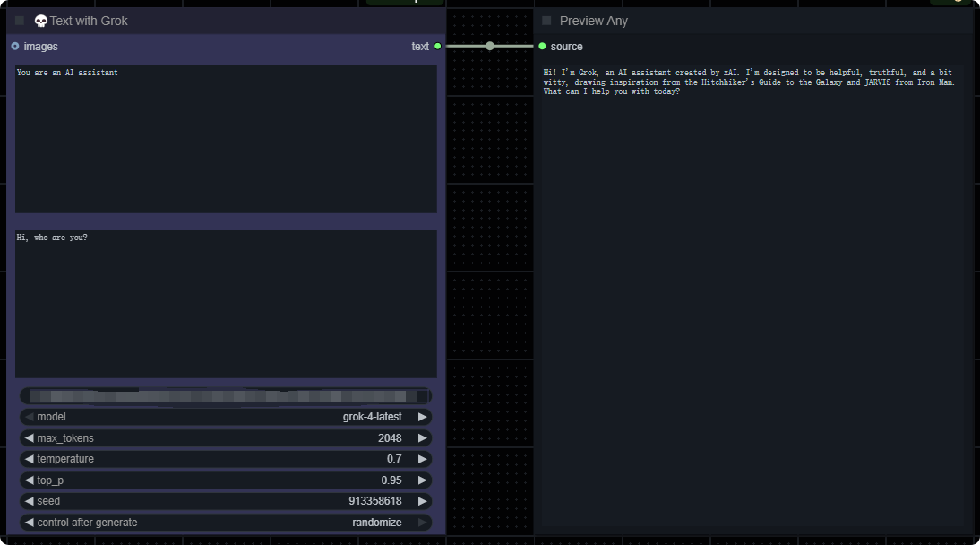Switch to the previous model with the left arrow
The height and width of the screenshot is (545, 980).
(29, 417)
